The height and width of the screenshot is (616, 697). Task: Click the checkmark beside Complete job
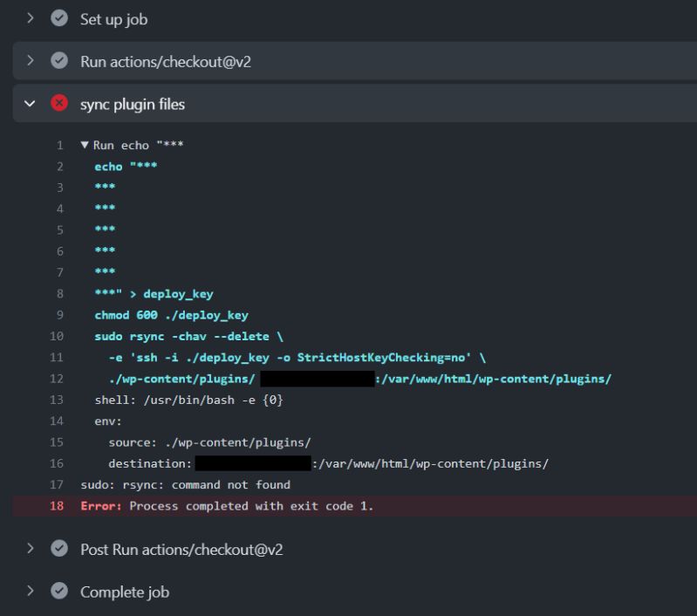pos(59,591)
